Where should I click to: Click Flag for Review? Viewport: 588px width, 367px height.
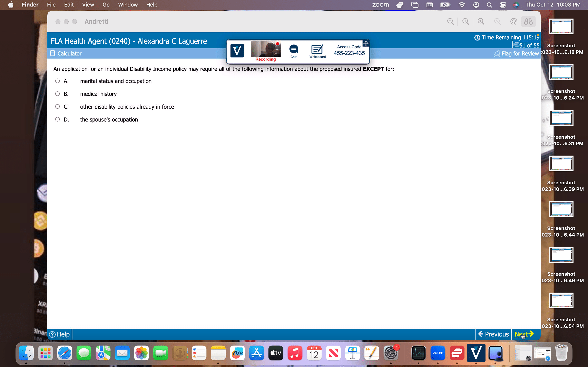517,54
